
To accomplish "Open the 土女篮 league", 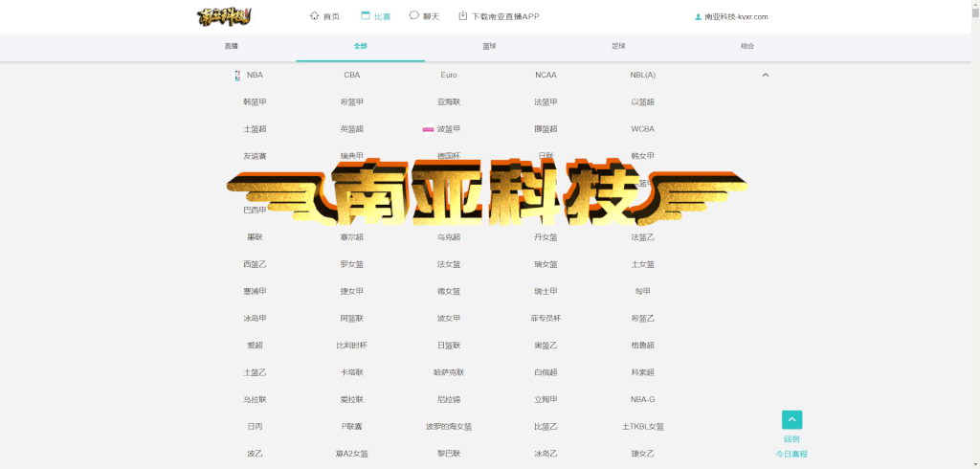I will (642, 264).
